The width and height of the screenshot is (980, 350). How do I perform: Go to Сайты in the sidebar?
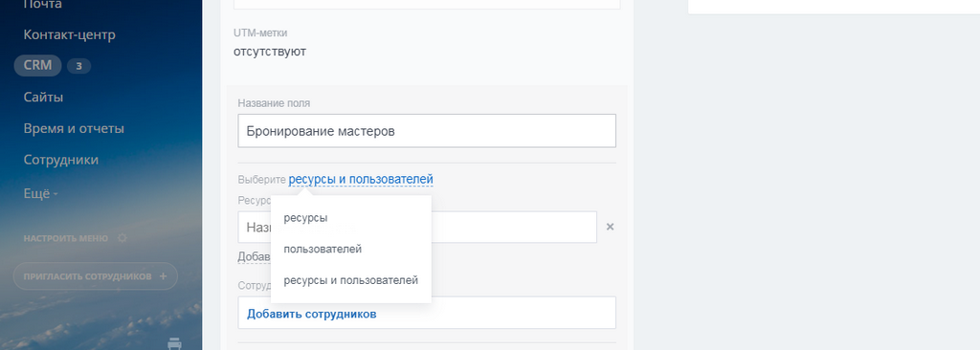[43, 97]
